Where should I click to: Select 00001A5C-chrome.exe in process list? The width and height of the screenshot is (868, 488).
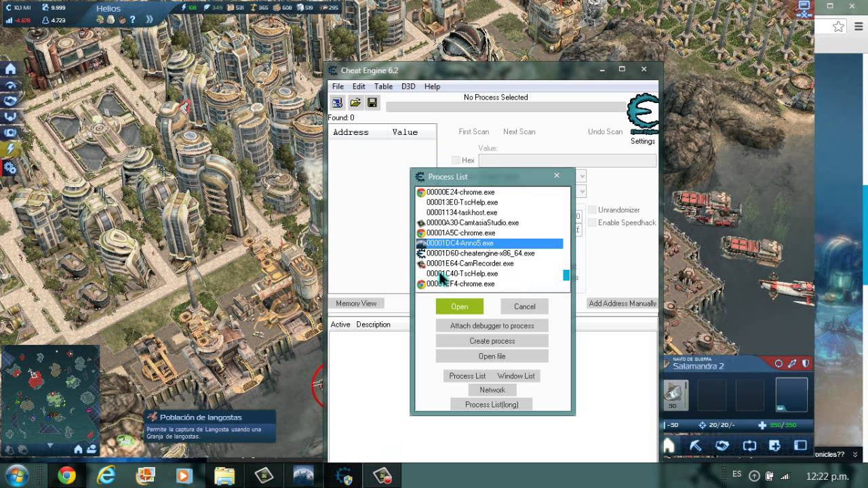coord(490,233)
